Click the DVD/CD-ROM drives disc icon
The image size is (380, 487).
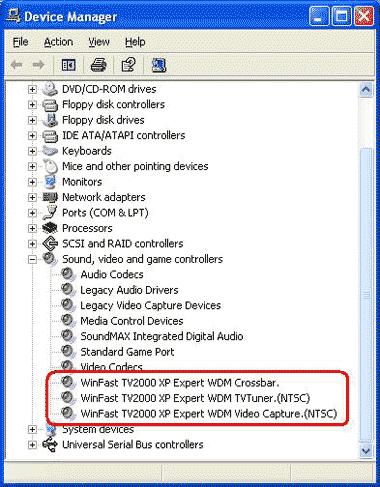(x=50, y=89)
